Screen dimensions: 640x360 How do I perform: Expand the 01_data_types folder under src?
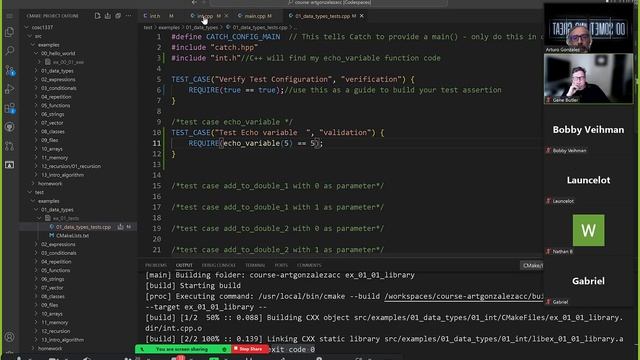tap(36, 71)
